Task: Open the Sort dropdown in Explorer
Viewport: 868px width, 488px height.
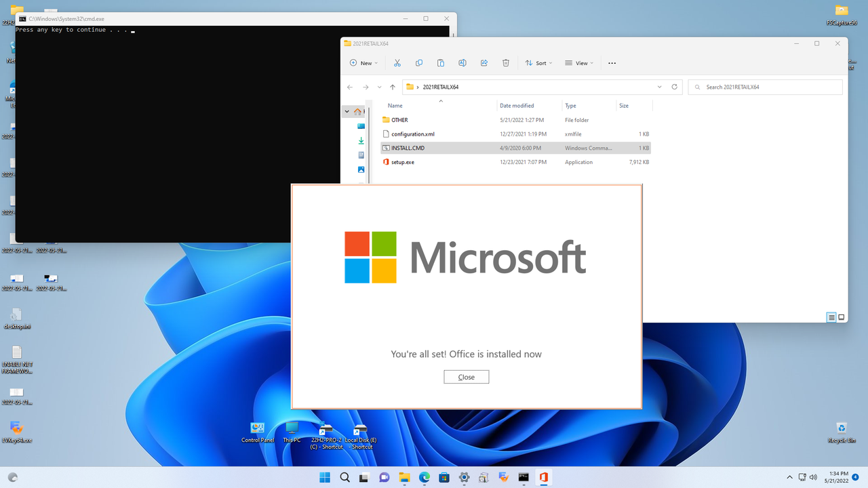Action: (539, 63)
